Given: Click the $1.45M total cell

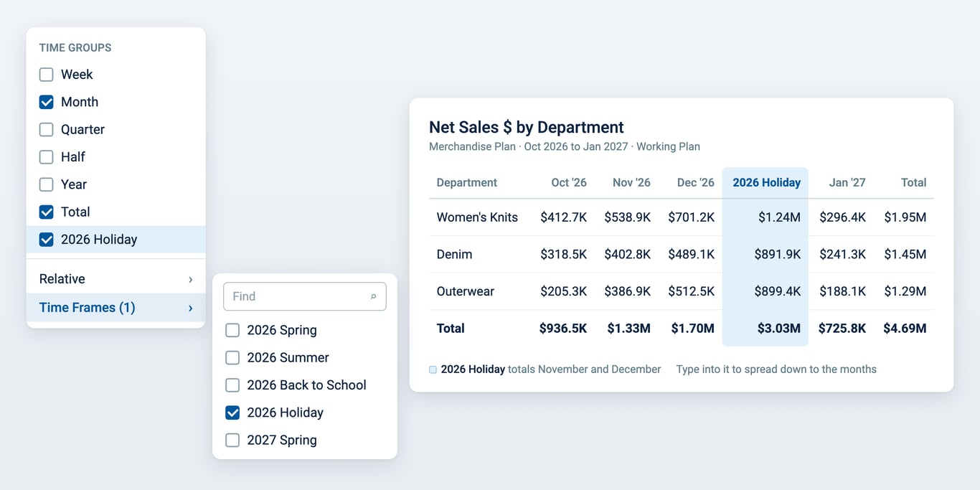Looking at the screenshot, I should pyautogui.click(x=905, y=254).
